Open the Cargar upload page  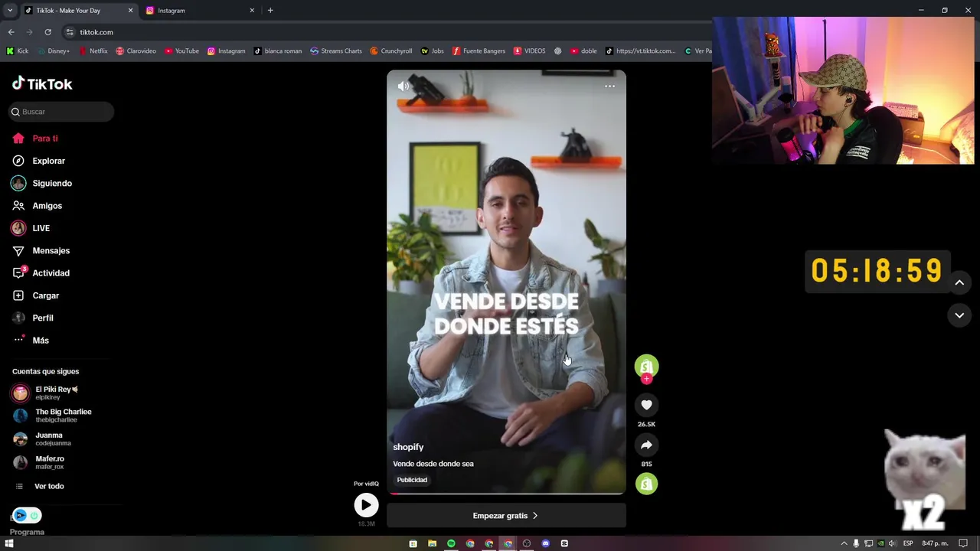point(46,295)
